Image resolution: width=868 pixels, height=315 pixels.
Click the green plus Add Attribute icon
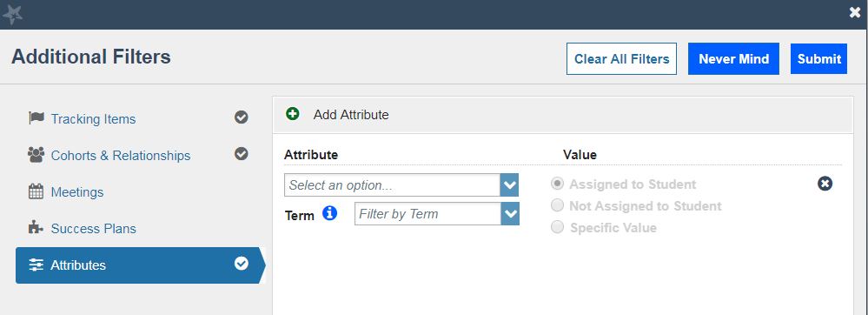292,114
